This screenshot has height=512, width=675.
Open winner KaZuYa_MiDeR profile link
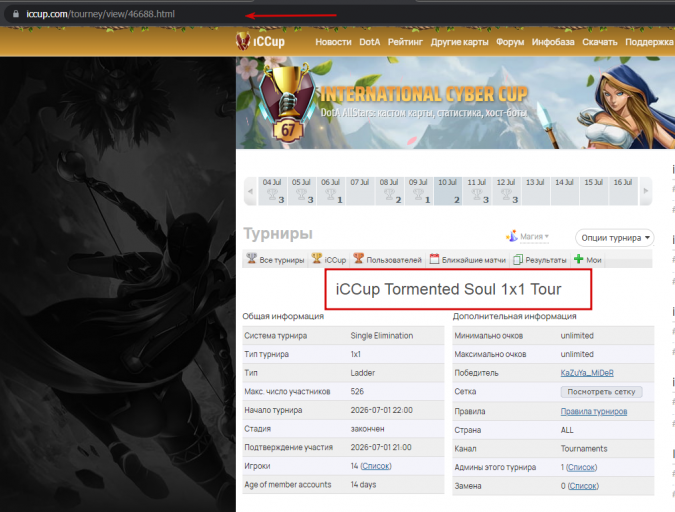point(587,373)
